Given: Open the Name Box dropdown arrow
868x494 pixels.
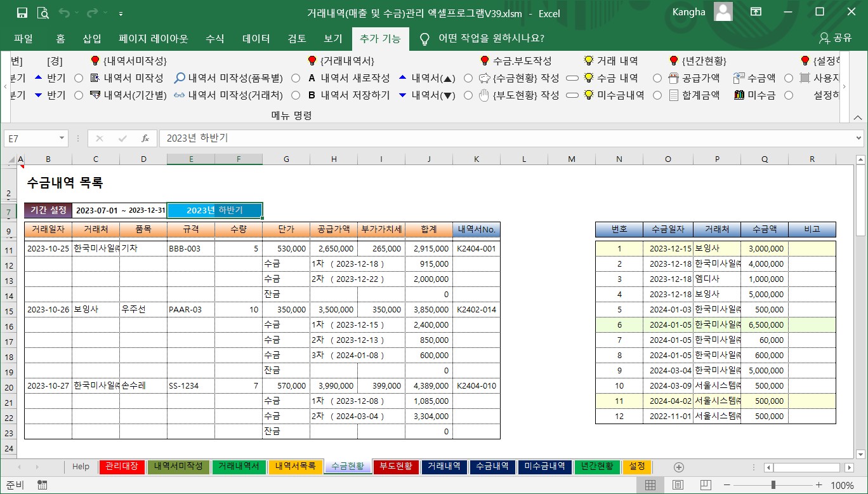Looking at the screenshot, I should (62, 138).
